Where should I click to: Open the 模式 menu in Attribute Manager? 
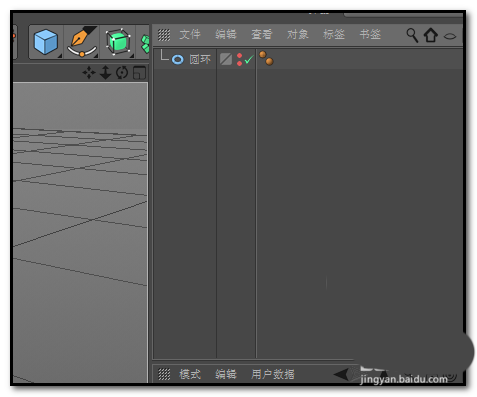coord(190,374)
